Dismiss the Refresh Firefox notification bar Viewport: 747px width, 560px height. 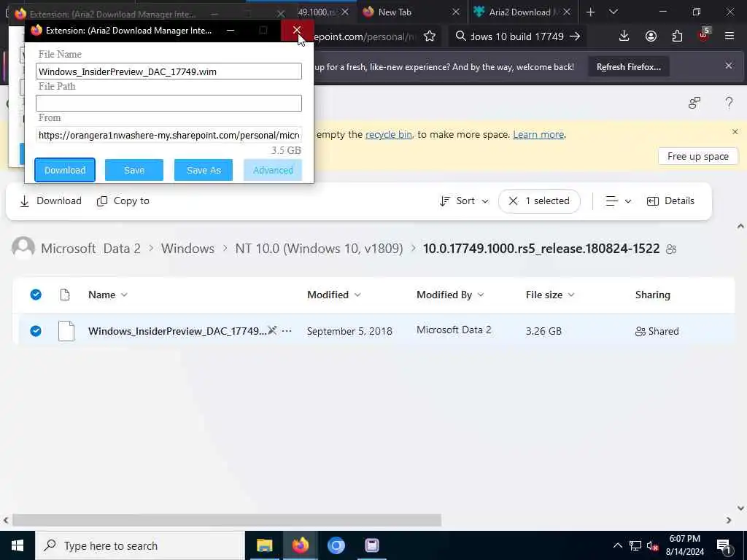tap(729, 66)
